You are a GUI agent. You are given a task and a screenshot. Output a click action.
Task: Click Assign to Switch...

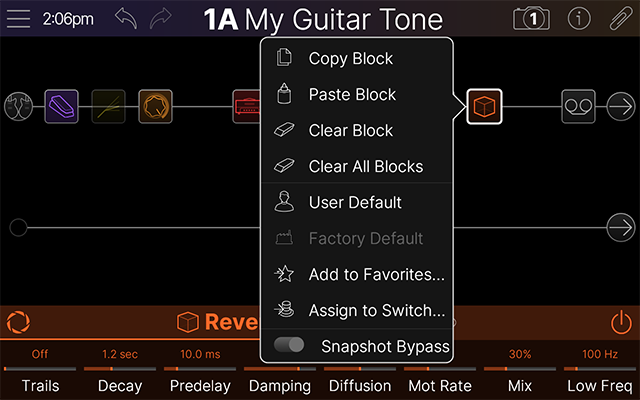coord(376,310)
